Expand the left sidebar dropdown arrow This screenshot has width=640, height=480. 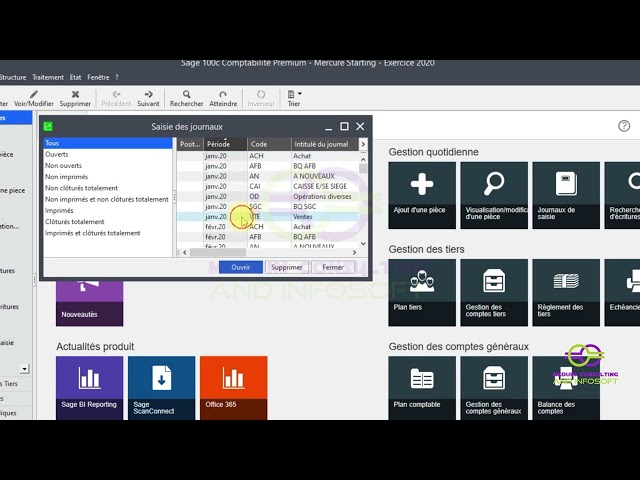coord(24,369)
